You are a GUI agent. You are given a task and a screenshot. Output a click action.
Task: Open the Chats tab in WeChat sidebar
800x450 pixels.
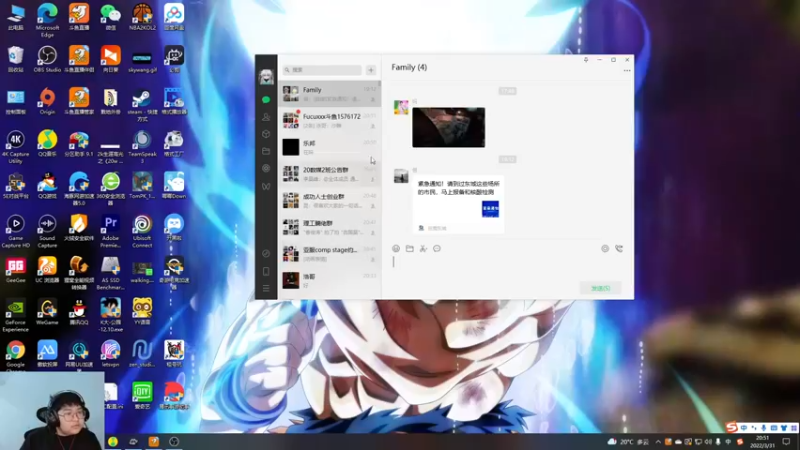point(266,100)
